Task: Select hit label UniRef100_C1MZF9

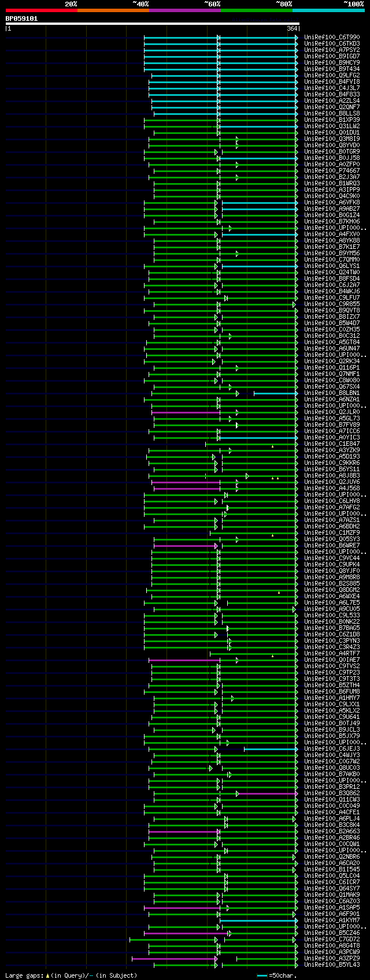Action: tap(332, 532)
